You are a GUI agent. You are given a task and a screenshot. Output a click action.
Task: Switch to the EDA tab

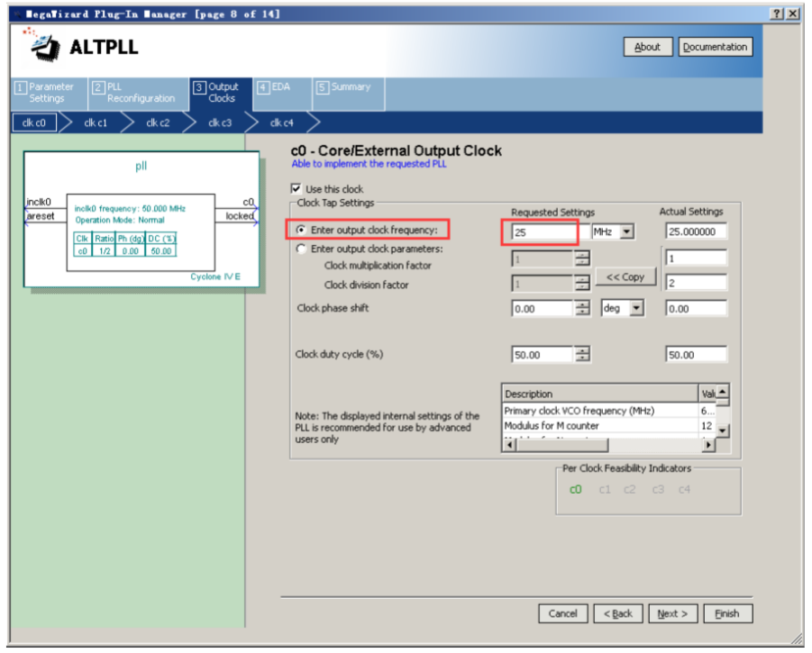[x=282, y=94]
